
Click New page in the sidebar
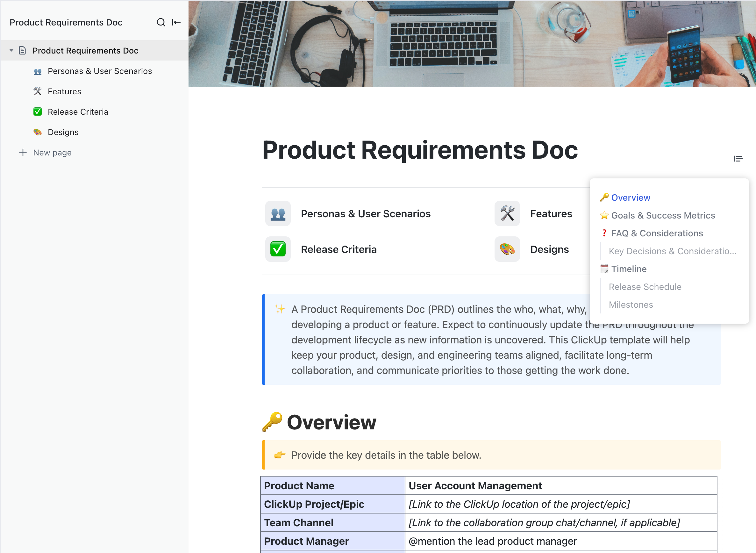coord(52,152)
